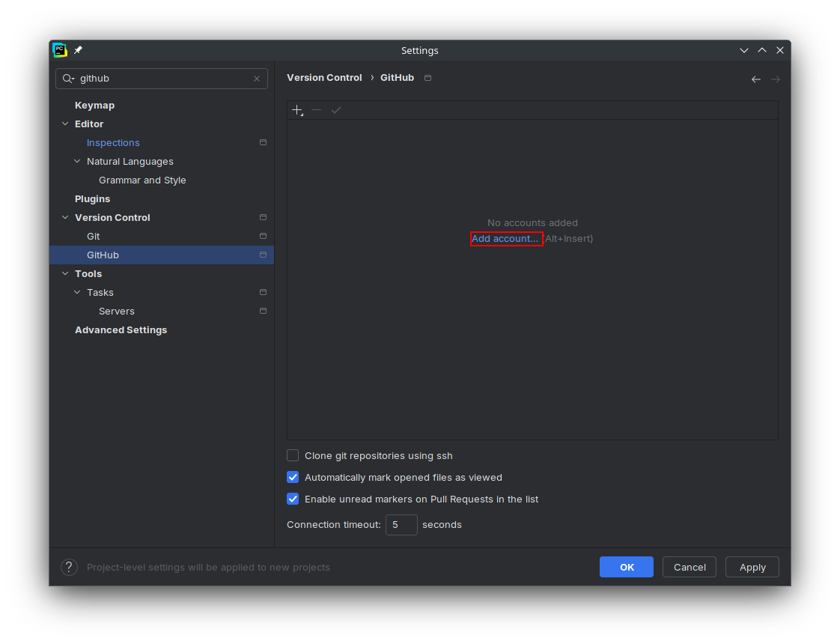Collapse the Version Control section
The width and height of the screenshot is (840, 644).
pyautogui.click(x=65, y=217)
